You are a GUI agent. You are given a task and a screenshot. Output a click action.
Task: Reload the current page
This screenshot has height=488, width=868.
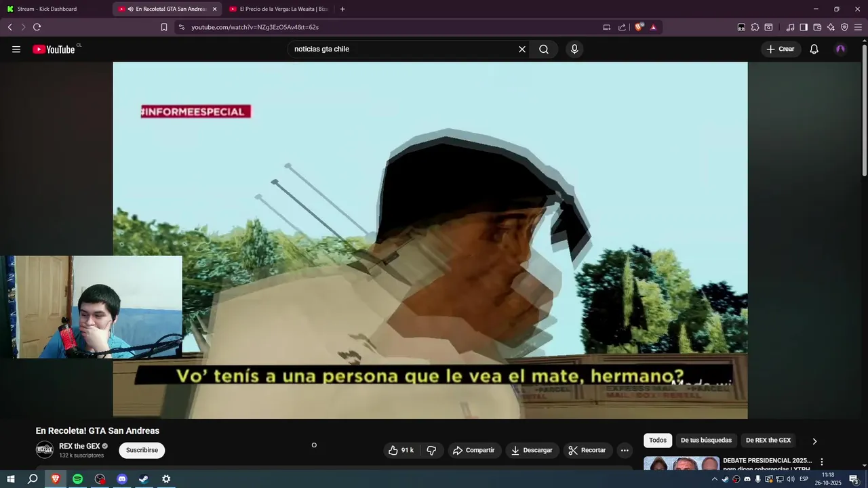[x=37, y=27]
